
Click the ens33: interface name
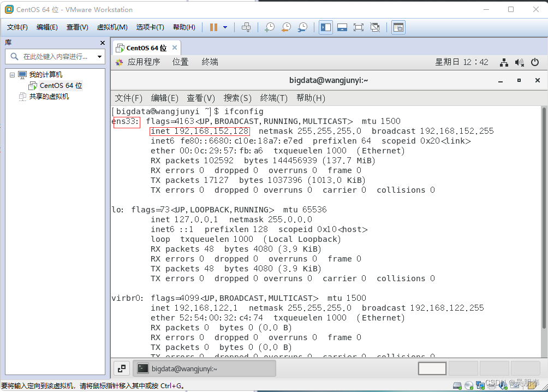click(x=126, y=121)
